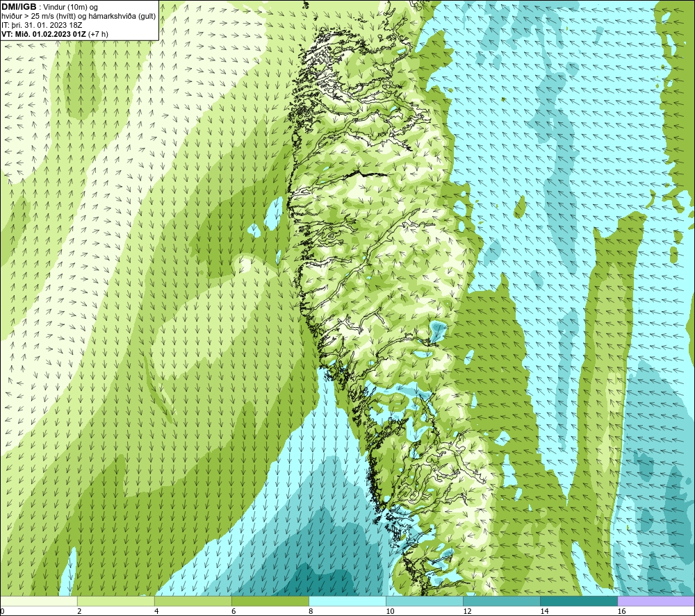This screenshot has height=616, width=695.
Task: Click the 12–14 m/s teal legend swatch
Action: point(502,601)
